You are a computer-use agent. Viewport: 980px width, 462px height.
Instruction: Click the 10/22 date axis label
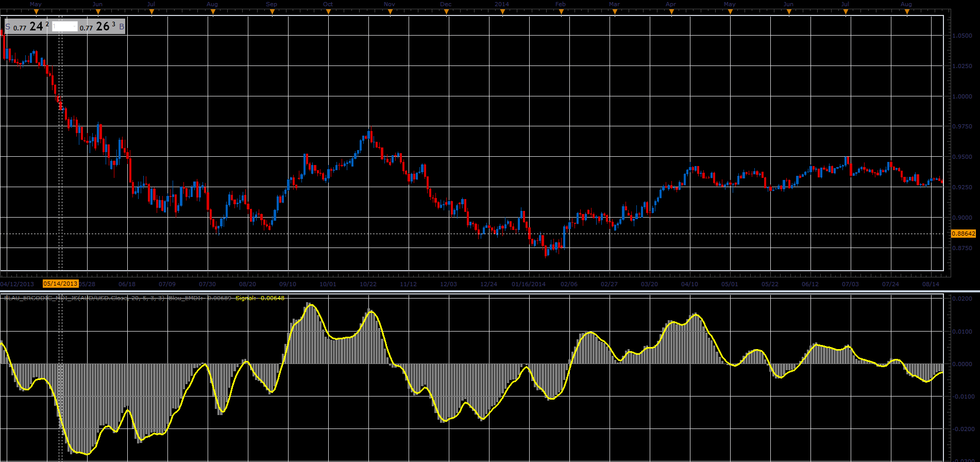(x=368, y=284)
